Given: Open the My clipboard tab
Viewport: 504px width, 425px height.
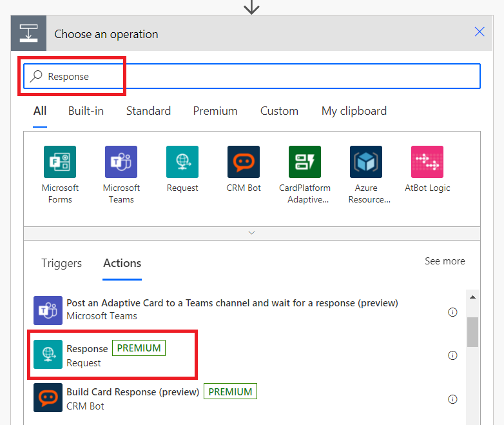Looking at the screenshot, I should [354, 111].
